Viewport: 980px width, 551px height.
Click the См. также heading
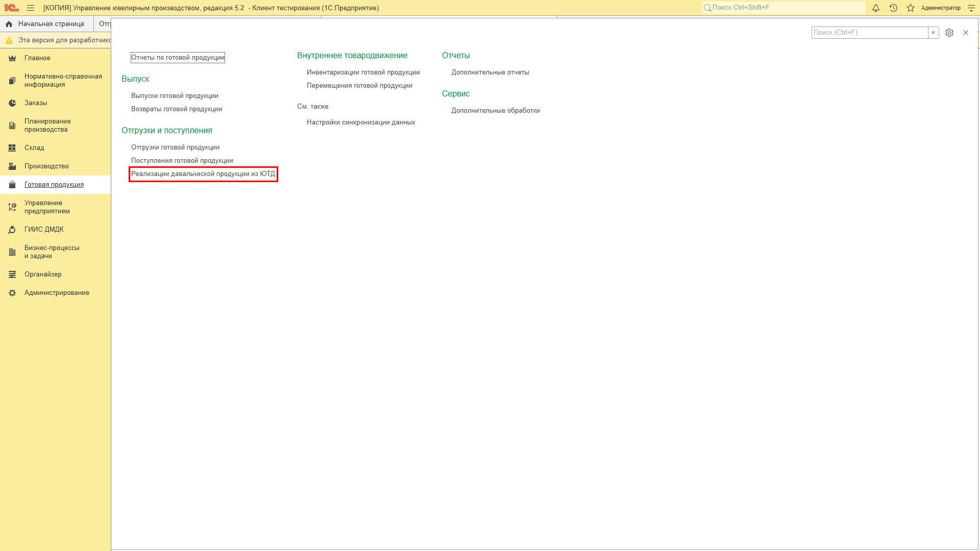tap(313, 107)
